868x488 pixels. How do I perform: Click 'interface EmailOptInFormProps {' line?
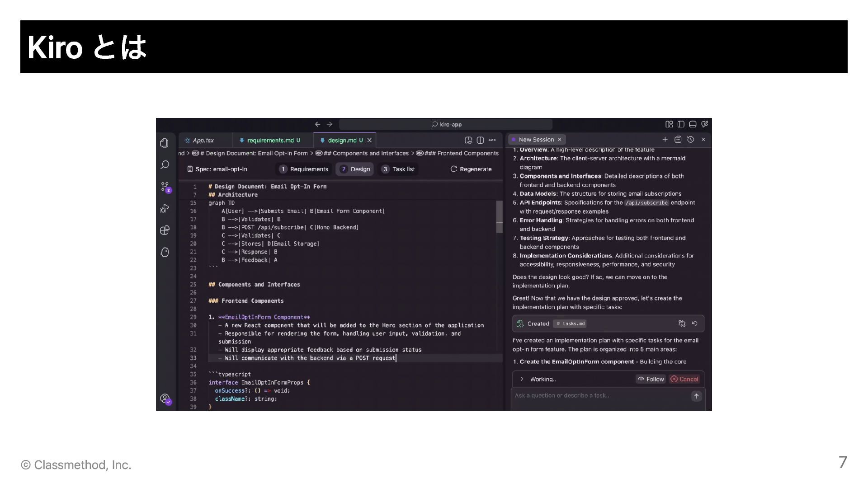[259, 382]
